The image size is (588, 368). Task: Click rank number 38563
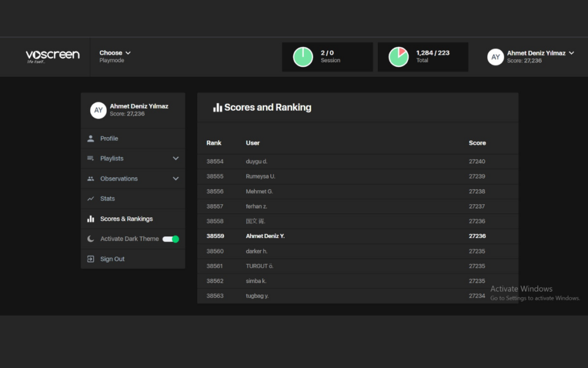click(x=215, y=296)
